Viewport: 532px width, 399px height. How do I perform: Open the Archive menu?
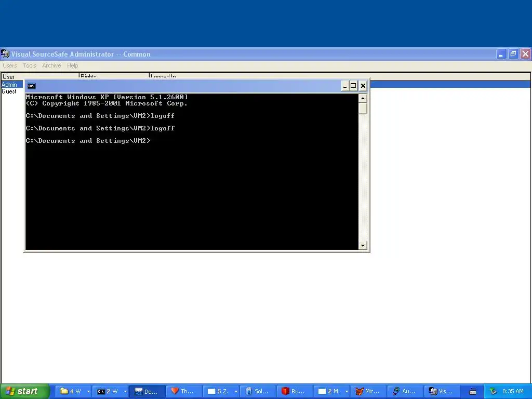(51, 65)
